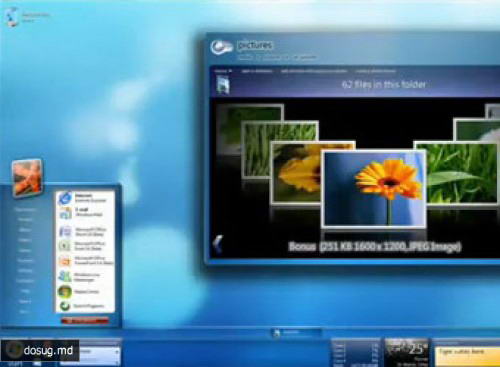Click the red shutdown button
This screenshot has width=500, height=367.
click(85, 321)
